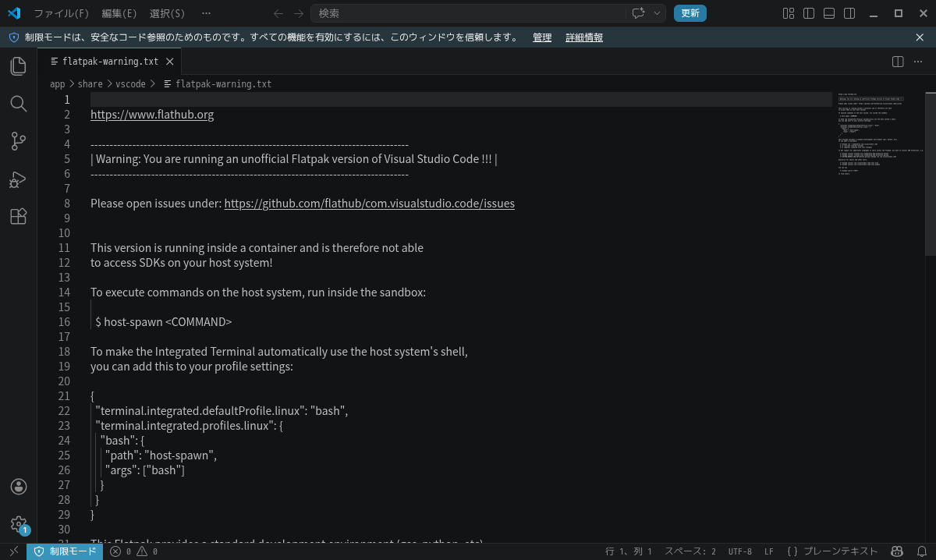936x560 pixels.
Task: Click the remote window icon in status bar
Action: [13, 551]
